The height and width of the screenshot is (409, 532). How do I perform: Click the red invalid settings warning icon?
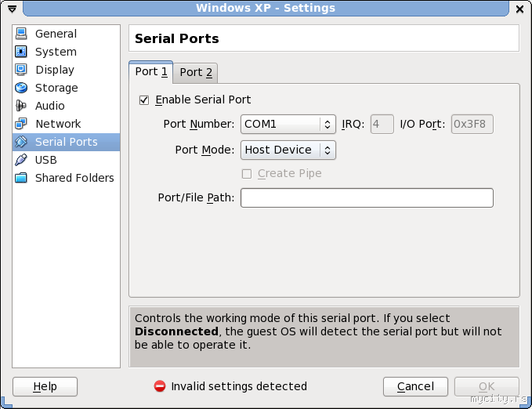point(160,386)
